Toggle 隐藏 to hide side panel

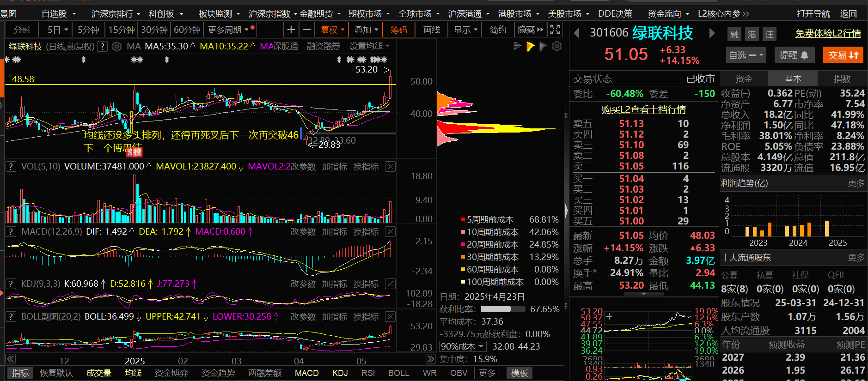530,30
